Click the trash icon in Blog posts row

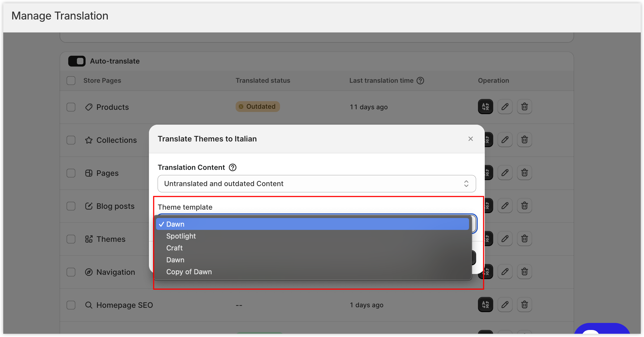[524, 206]
